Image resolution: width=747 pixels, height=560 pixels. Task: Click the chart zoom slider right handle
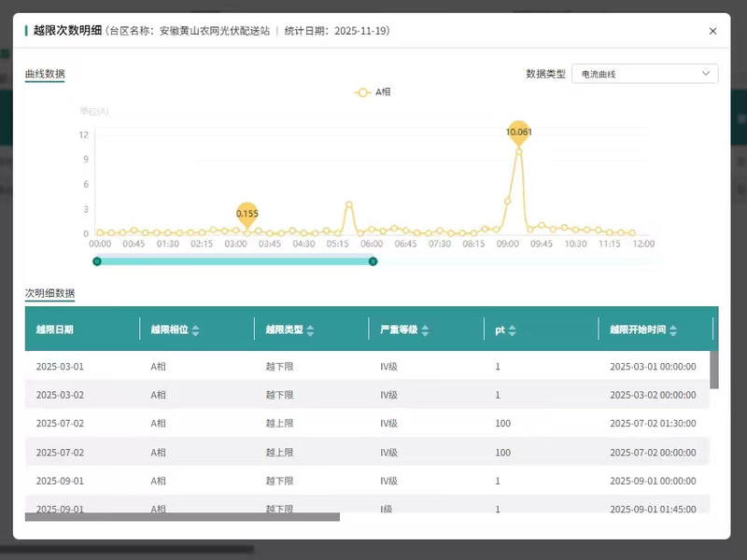click(373, 261)
